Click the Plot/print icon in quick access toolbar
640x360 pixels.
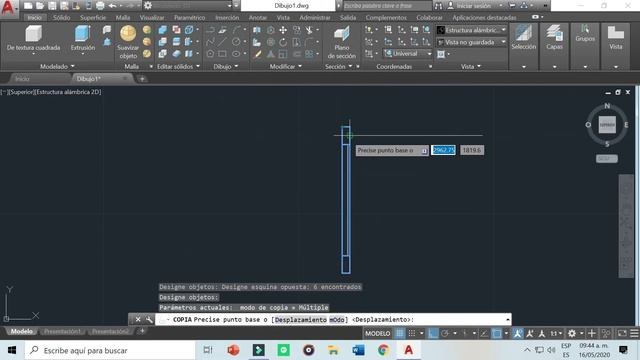pyautogui.click(x=100, y=6)
